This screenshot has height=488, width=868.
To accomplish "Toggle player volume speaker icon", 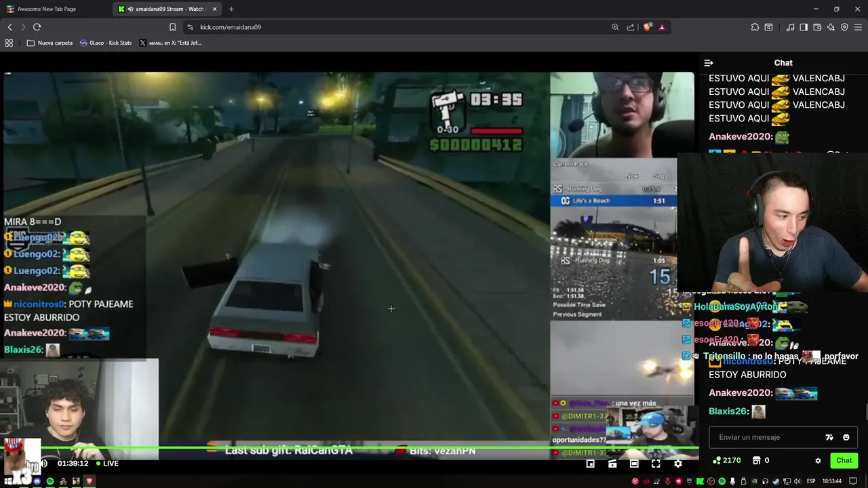I will [x=43, y=464].
